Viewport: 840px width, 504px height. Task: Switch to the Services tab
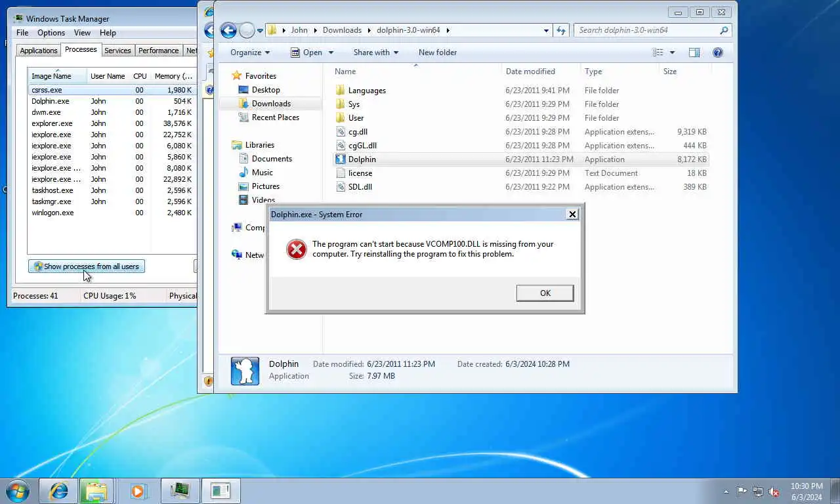click(x=117, y=51)
